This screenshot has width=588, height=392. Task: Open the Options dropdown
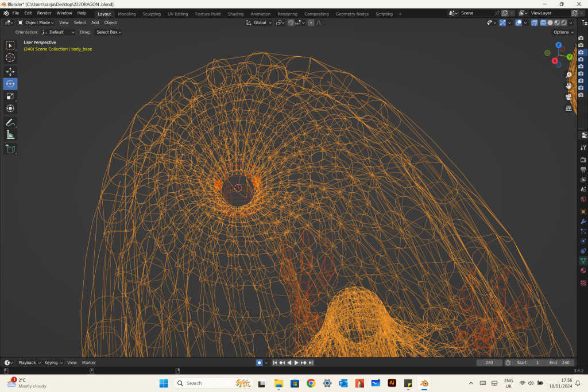coord(564,32)
